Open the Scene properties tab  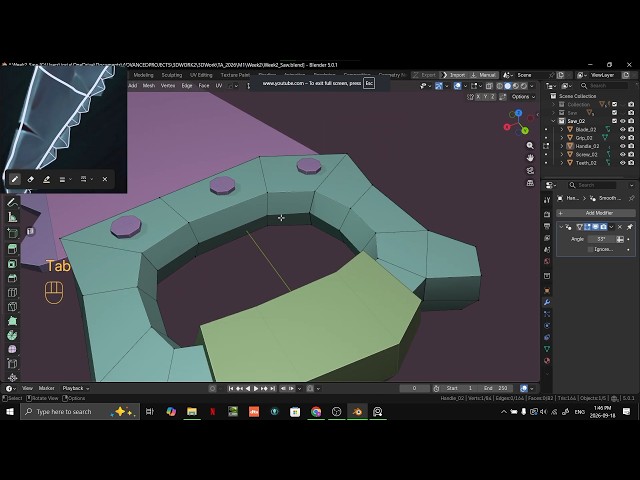pos(547,249)
